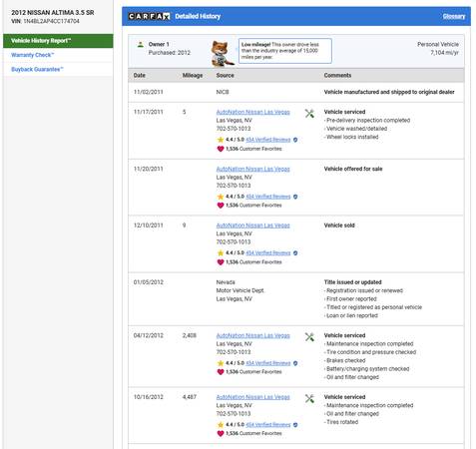
Task: Click the verified shield badge in the 10/16/2012 row
Action: pos(295,425)
